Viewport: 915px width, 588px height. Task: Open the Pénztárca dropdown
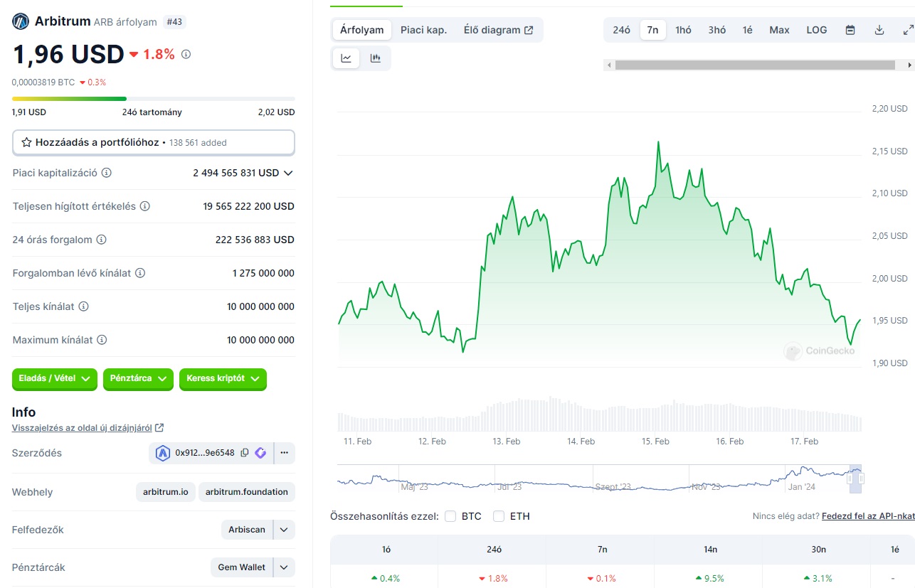click(138, 379)
